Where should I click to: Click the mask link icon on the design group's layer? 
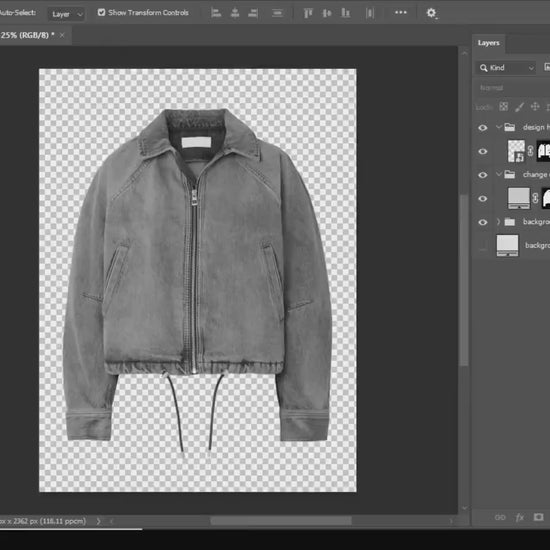(530, 151)
